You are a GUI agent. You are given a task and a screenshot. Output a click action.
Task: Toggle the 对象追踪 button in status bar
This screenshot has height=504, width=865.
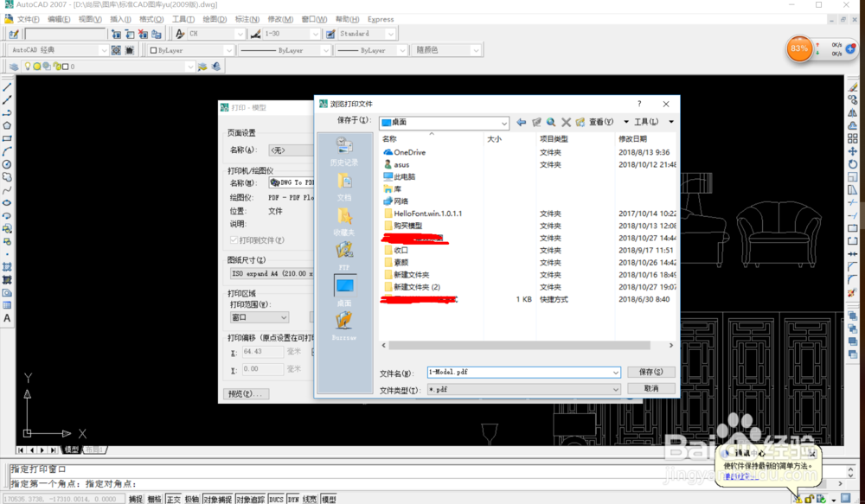pyautogui.click(x=251, y=499)
